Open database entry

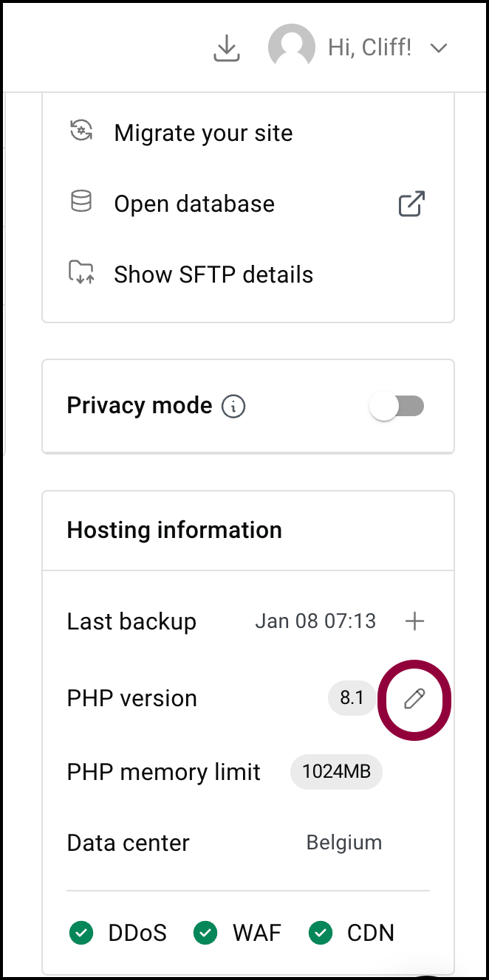194,204
